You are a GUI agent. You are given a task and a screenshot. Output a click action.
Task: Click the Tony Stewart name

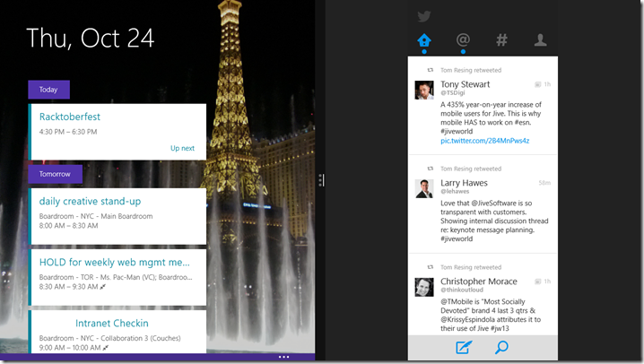coord(465,84)
